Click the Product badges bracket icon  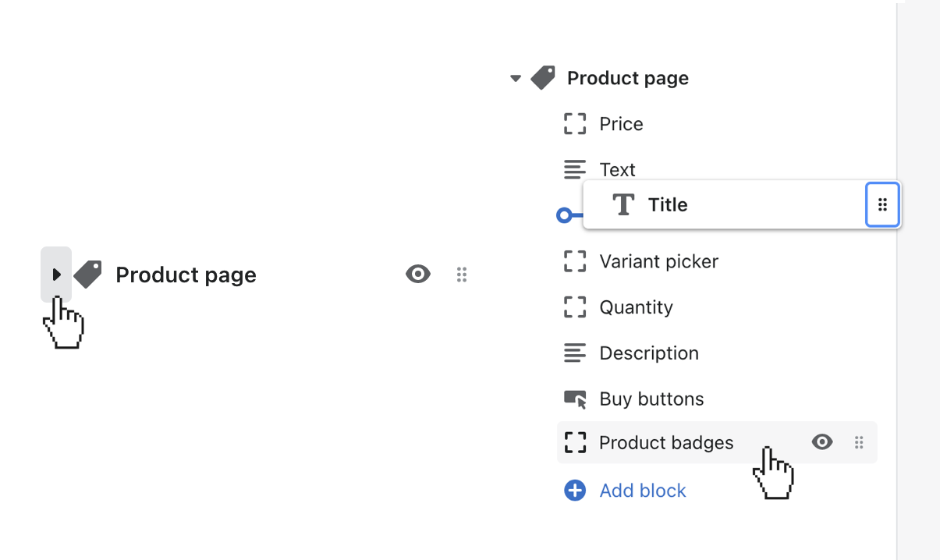[575, 442]
